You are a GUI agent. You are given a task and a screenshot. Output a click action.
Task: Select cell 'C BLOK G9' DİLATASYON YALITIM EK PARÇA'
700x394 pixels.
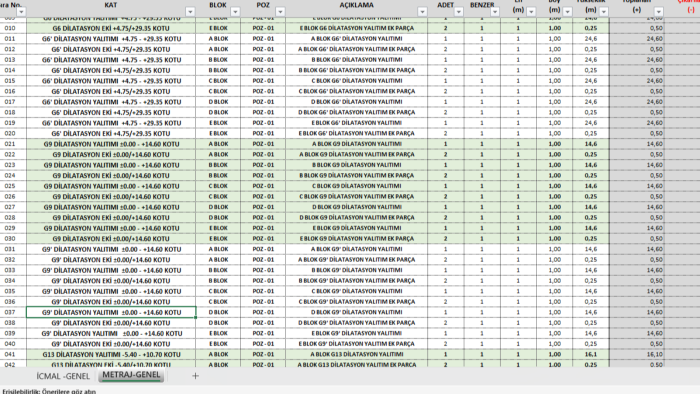pos(356,302)
